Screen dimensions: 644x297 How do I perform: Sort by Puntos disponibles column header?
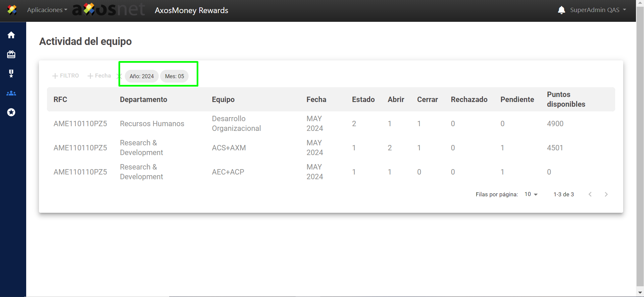point(566,99)
